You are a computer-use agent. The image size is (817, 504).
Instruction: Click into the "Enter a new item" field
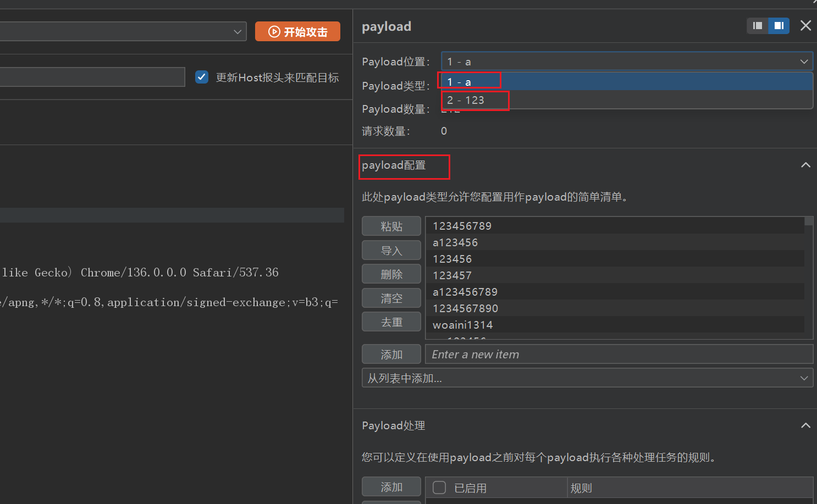(x=619, y=355)
